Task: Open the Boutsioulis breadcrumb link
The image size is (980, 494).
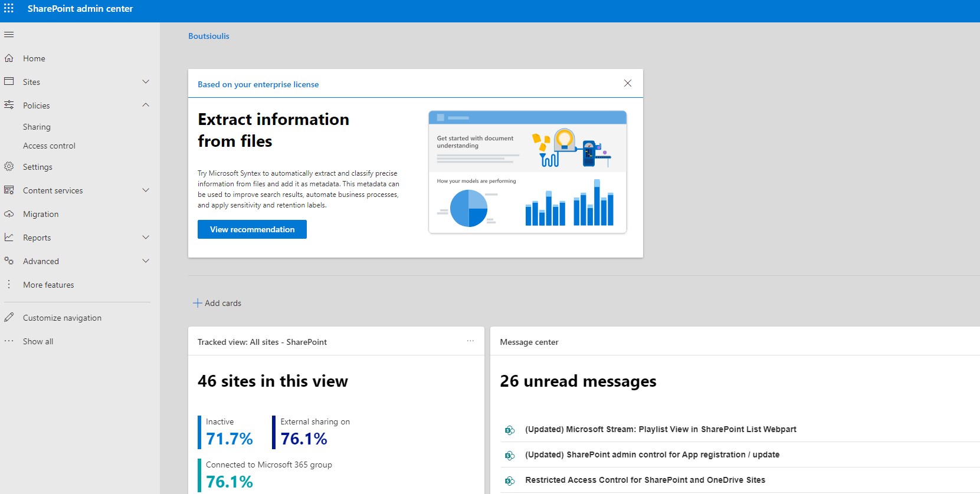Action: 209,36
